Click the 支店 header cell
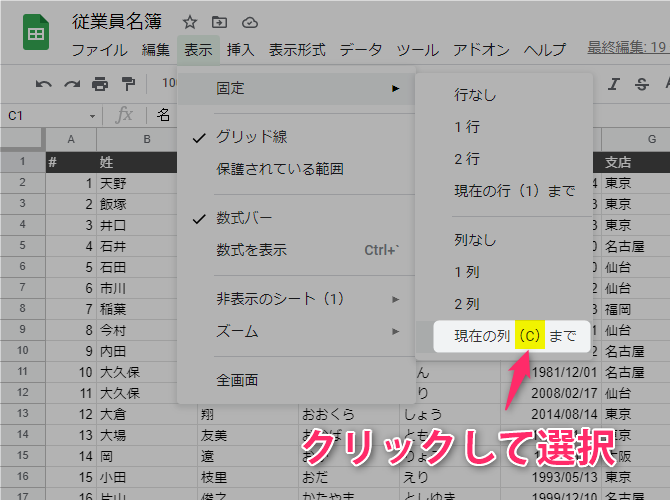Viewport: 670px width, 500px height. pyautogui.click(x=636, y=162)
